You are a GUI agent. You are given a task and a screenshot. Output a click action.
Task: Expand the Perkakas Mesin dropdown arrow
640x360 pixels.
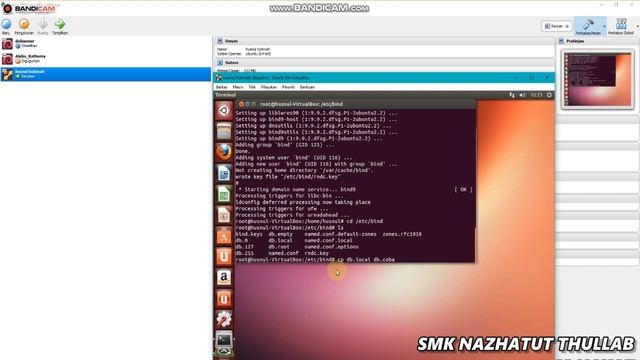(x=604, y=27)
